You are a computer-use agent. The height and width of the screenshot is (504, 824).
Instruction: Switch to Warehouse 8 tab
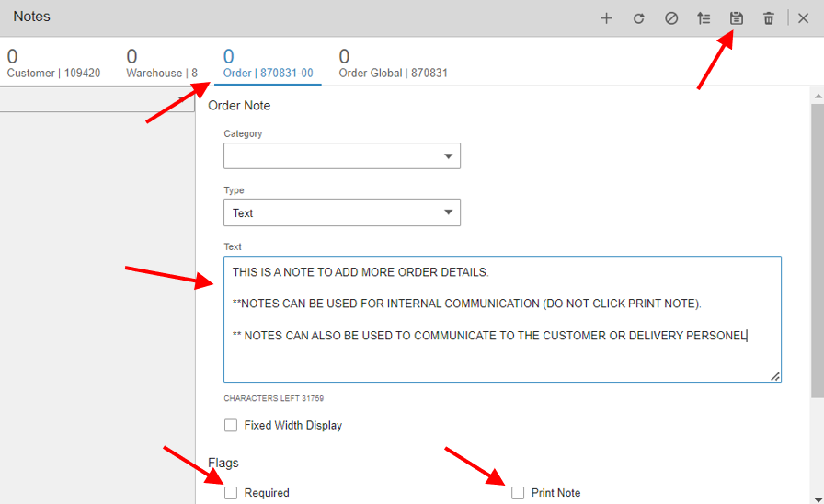162,63
